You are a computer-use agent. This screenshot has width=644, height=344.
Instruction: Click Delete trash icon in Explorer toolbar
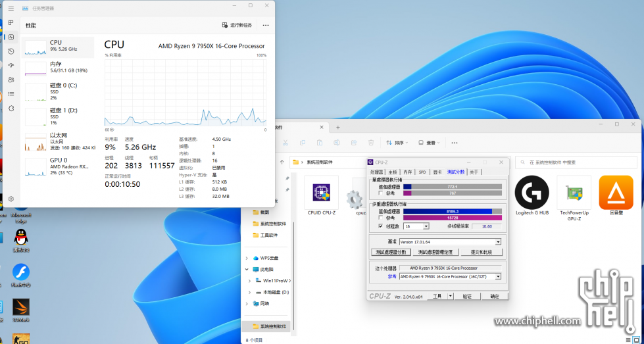371,143
